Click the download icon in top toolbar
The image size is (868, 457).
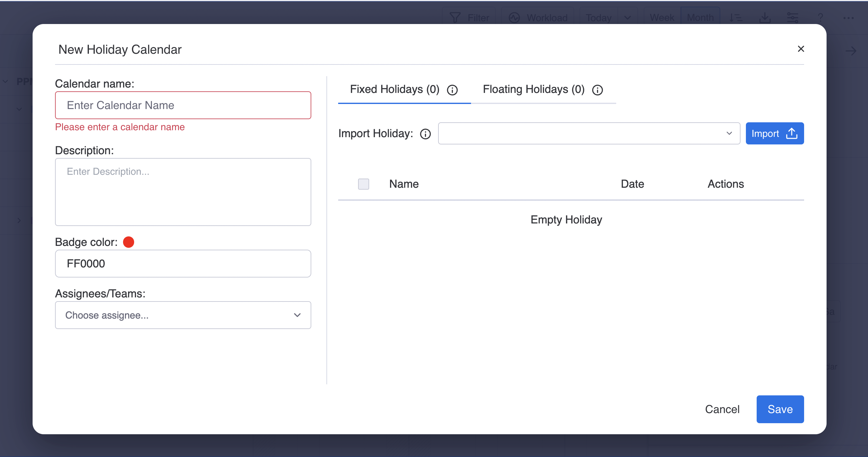[765, 17]
